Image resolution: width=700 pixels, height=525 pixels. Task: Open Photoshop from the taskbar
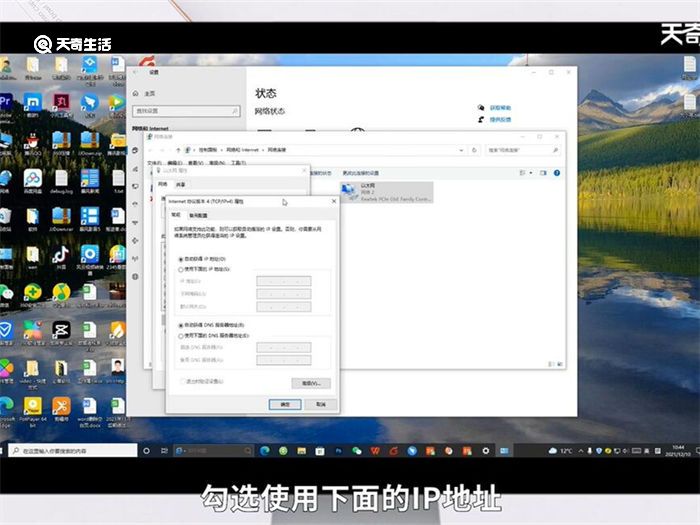pos(338,451)
